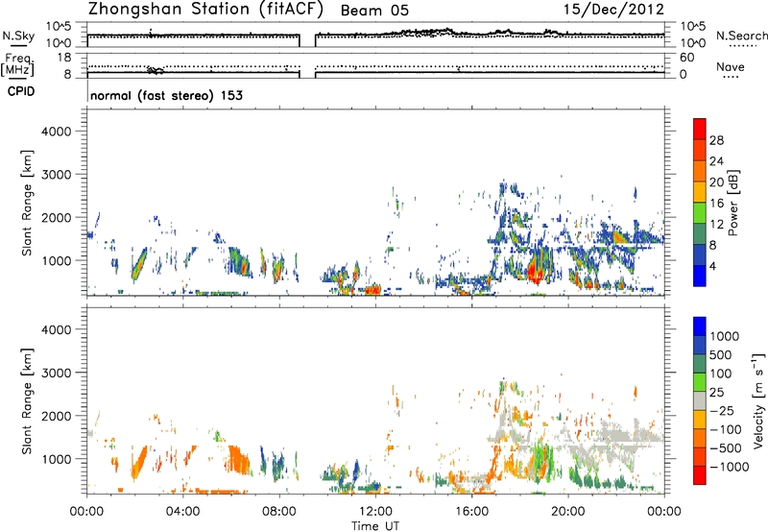Click the 16:00 time axis label
The height and width of the screenshot is (532, 768).
coord(471,512)
